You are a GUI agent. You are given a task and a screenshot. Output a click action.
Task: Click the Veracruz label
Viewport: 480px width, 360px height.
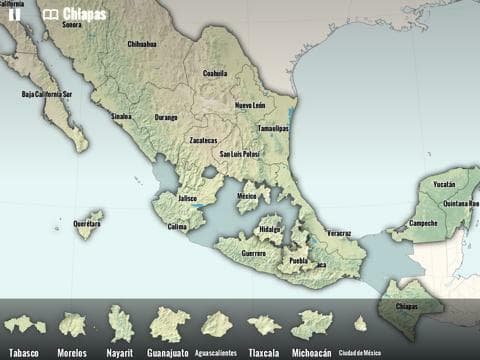[339, 233]
